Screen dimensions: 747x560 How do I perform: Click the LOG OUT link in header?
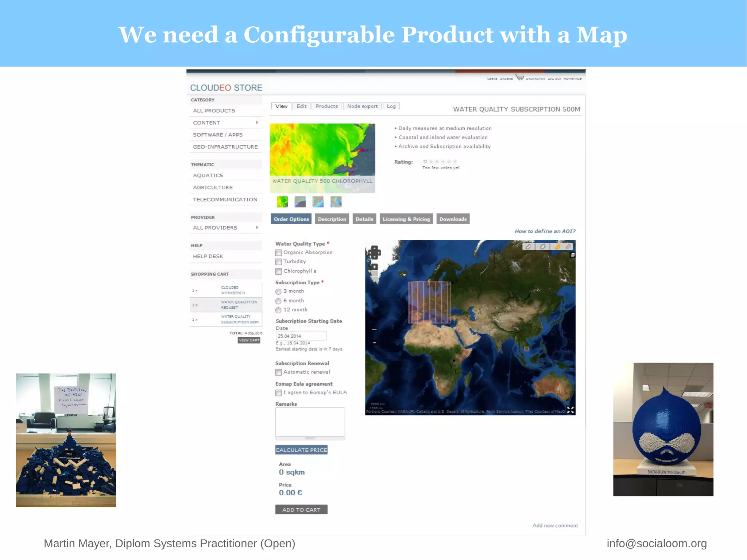tap(554, 79)
